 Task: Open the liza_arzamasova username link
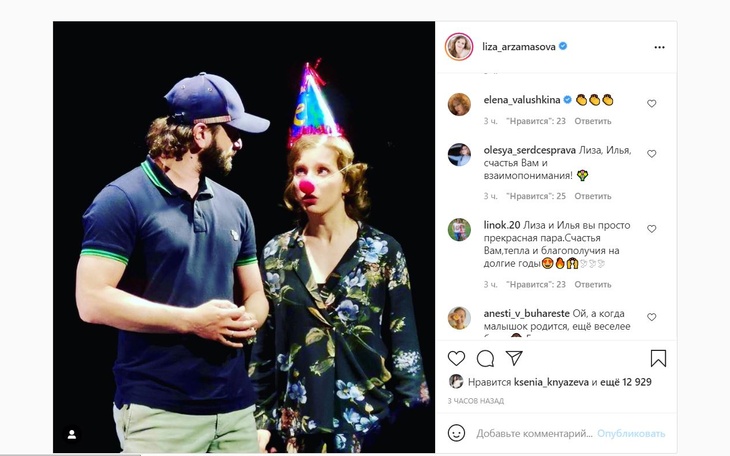(x=518, y=46)
